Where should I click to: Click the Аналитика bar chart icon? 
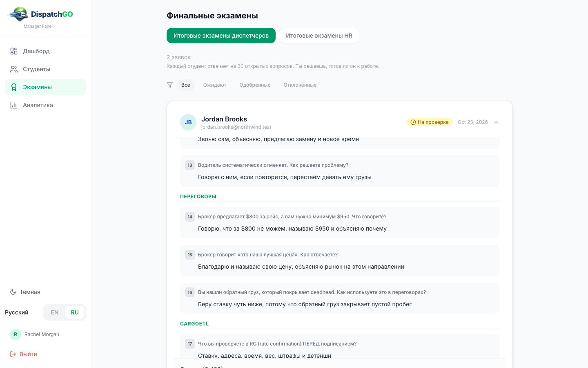[x=14, y=105]
